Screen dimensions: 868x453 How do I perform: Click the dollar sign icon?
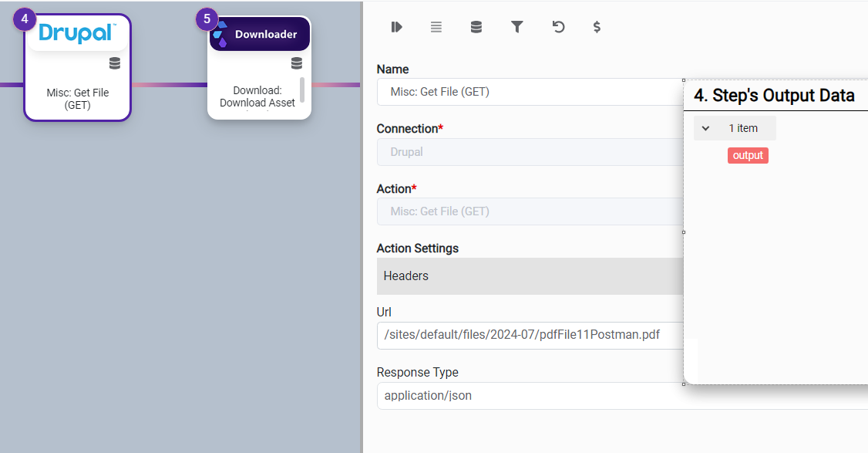pos(597,27)
